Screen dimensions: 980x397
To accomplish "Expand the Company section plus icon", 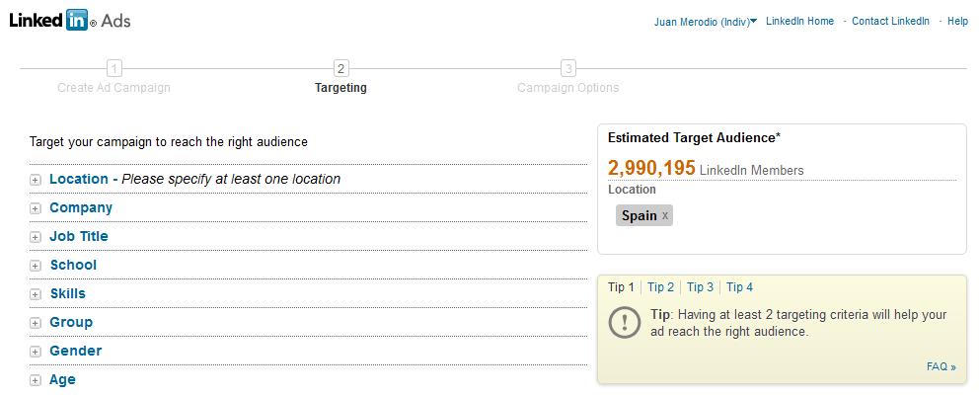I will (x=36, y=208).
